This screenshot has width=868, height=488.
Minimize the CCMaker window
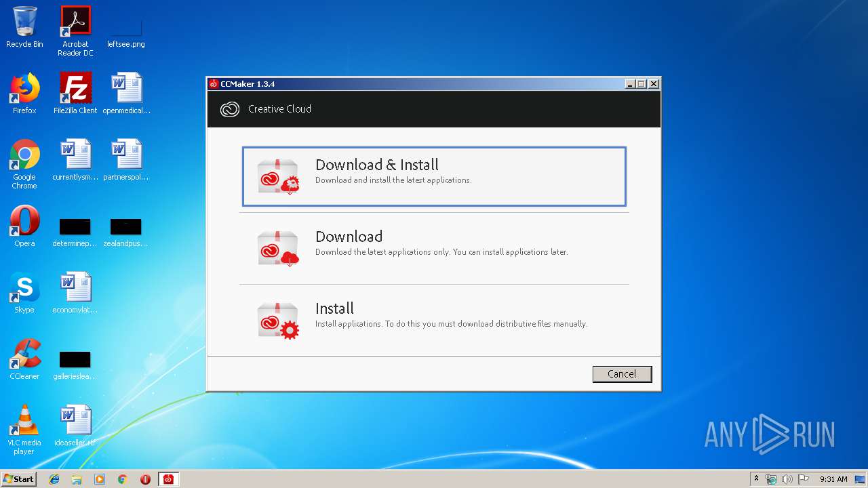(x=630, y=84)
